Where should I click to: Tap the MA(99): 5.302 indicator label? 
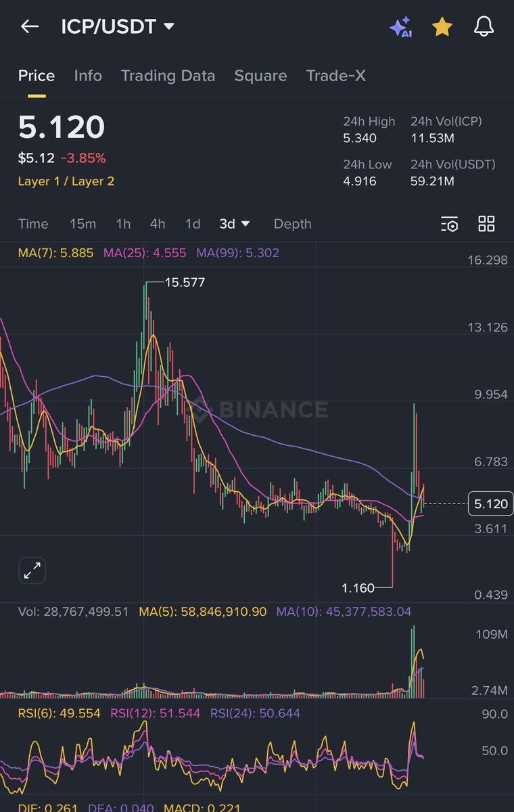pos(237,253)
